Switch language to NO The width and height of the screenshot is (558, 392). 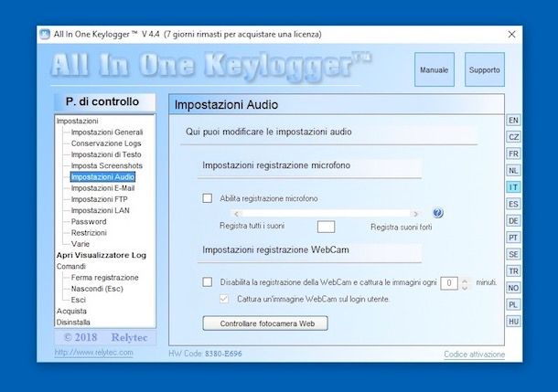pos(513,288)
